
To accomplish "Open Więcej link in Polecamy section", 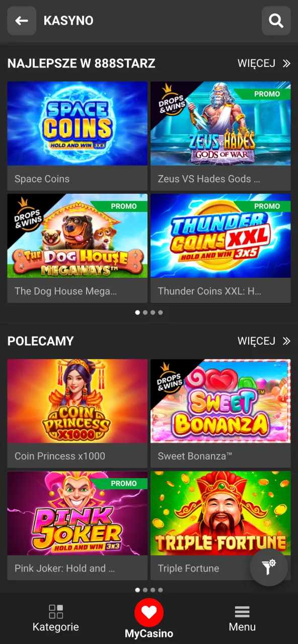I will click(256, 341).
